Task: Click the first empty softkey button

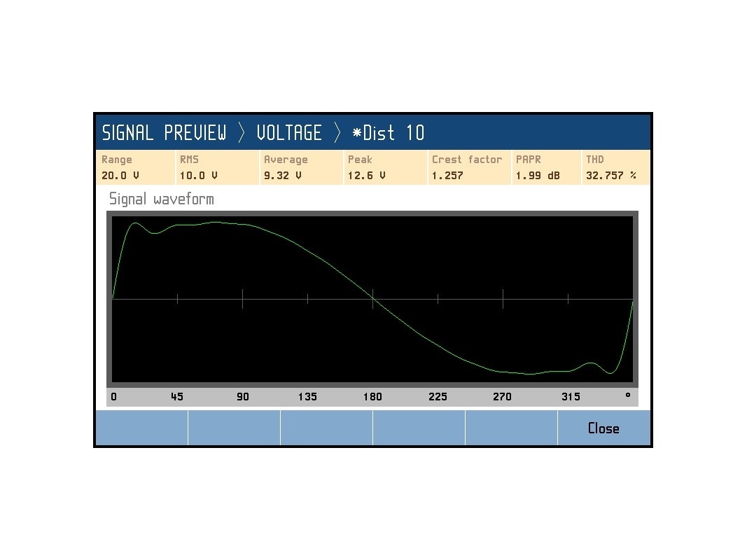Action: (142, 428)
